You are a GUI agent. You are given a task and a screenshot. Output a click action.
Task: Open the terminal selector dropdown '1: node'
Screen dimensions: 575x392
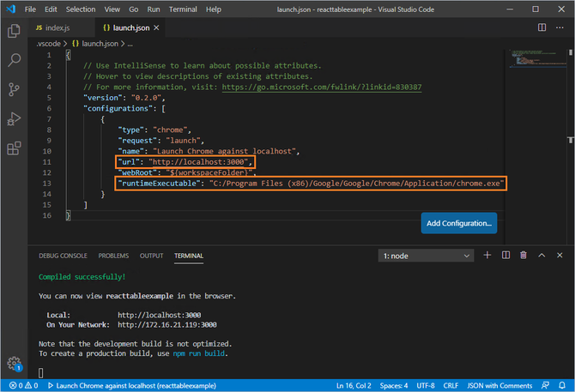click(426, 256)
